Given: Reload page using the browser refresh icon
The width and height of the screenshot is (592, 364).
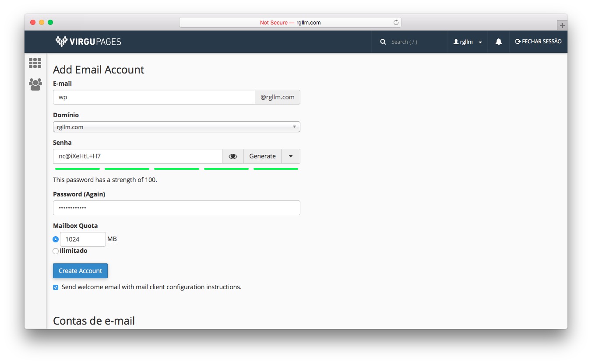Looking at the screenshot, I should [x=396, y=22].
